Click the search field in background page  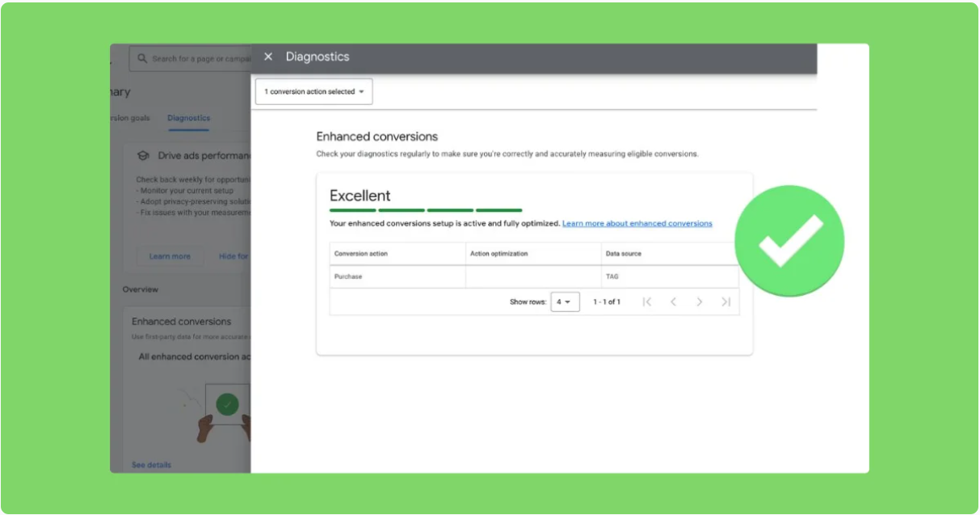tap(191, 59)
